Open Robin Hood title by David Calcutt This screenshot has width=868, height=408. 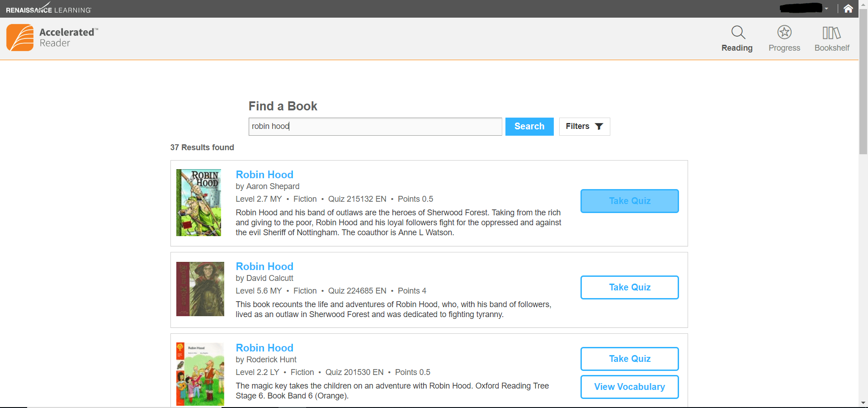coord(264,266)
